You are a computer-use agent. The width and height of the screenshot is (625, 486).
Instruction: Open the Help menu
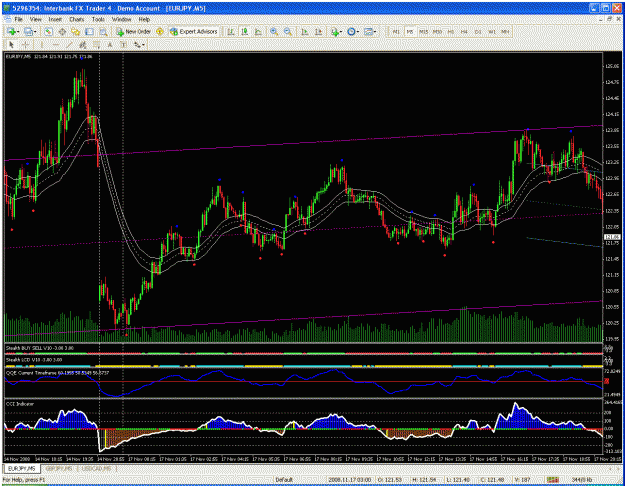pyautogui.click(x=144, y=19)
